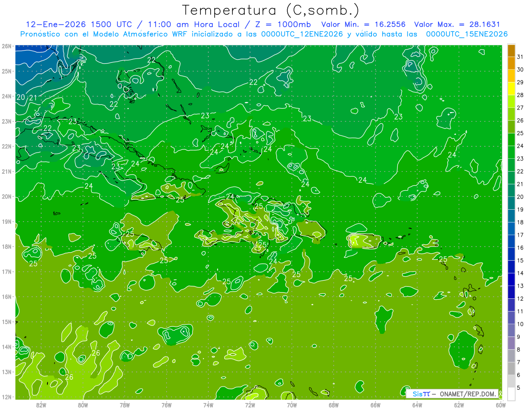The width and height of the screenshot is (532, 411).
Task: Click the 17N latitude axis label
Action: point(7,272)
